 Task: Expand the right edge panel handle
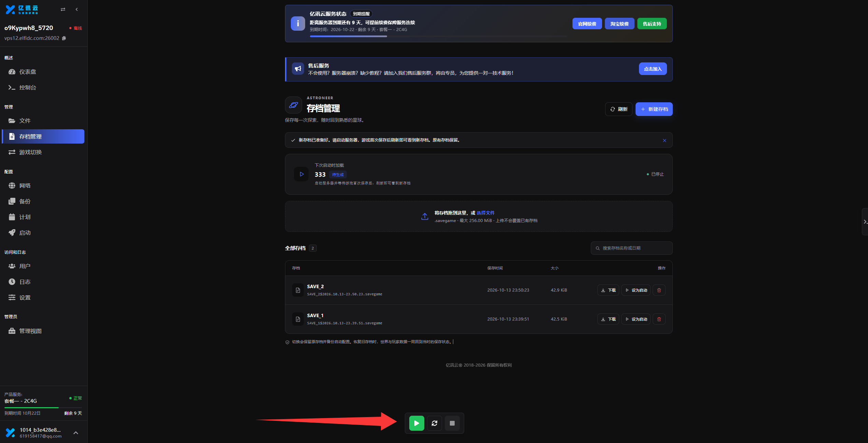pos(865,222)
